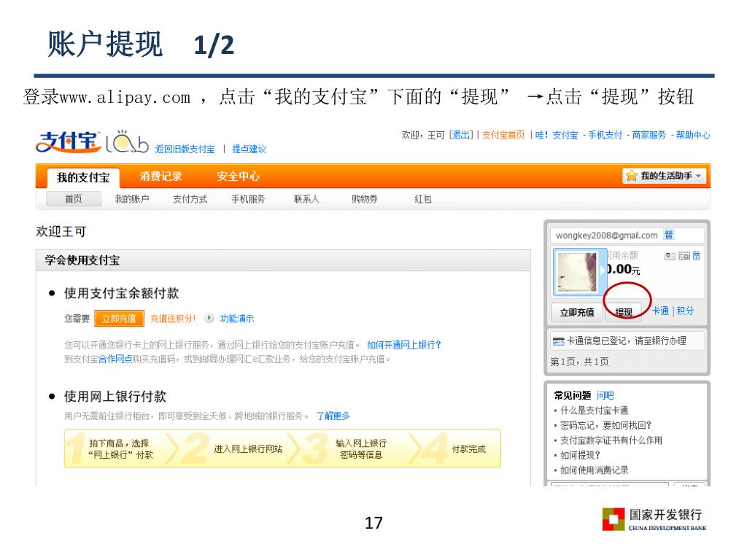The height and width of the screenshot is (560, 747).
Task: Open the 哇! 支付宝 link
Action: click(557, 135)
